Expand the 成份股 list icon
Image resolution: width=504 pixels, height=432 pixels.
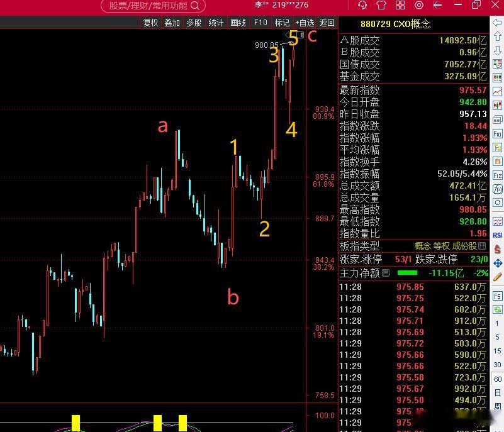(x=482, y=246)
